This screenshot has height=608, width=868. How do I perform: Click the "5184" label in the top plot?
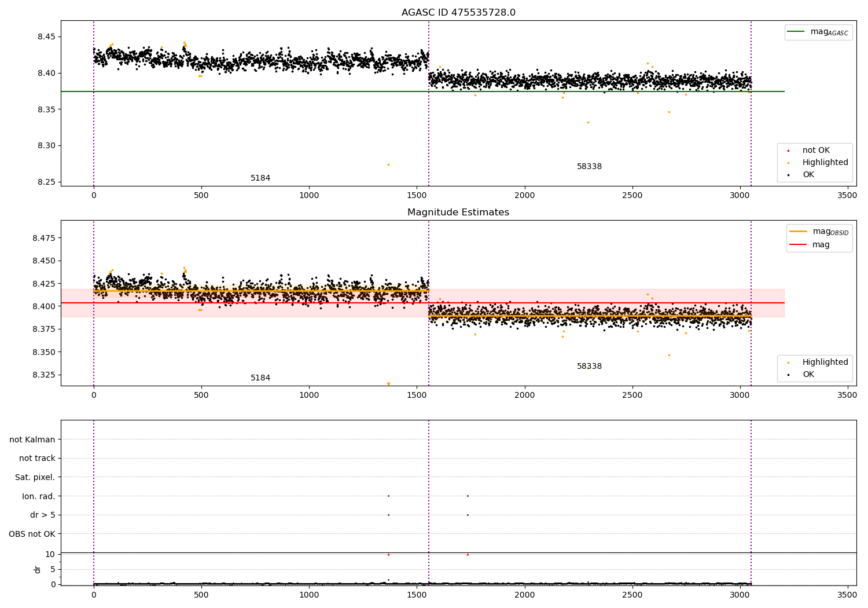[260, 178]
